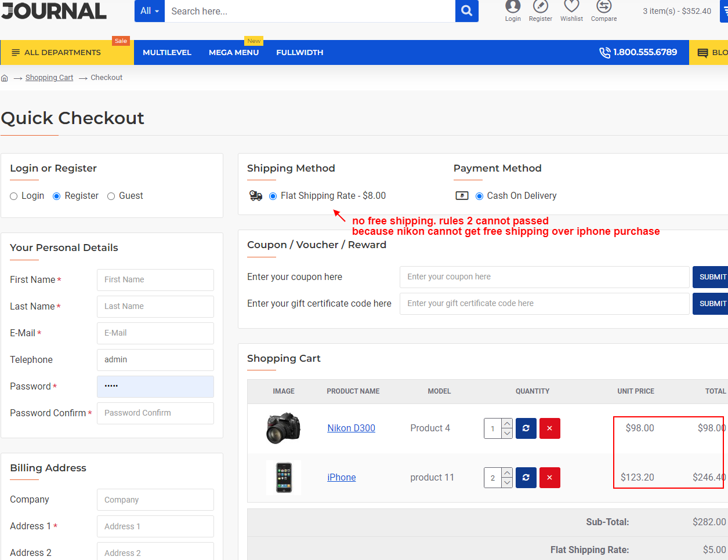Image resolution: width=728 pixels, height=560 pixels.
Task: Open the Wishlist heart icon
Action: [572, 6]
